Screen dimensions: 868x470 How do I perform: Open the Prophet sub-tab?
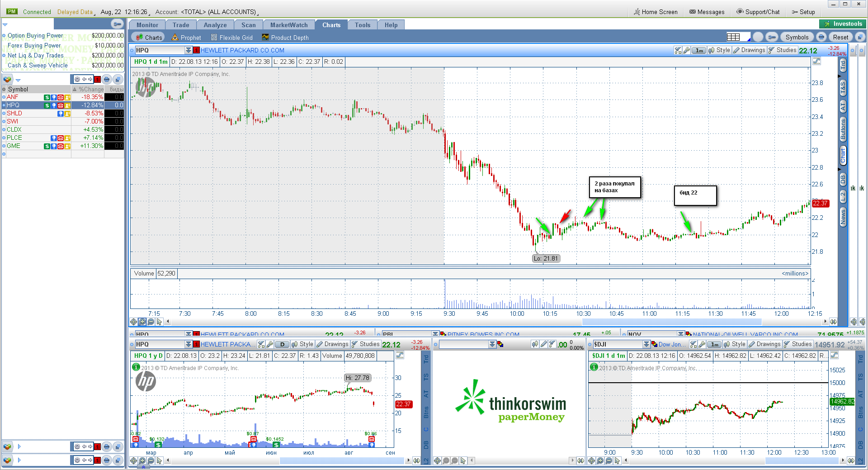[186, 38]
